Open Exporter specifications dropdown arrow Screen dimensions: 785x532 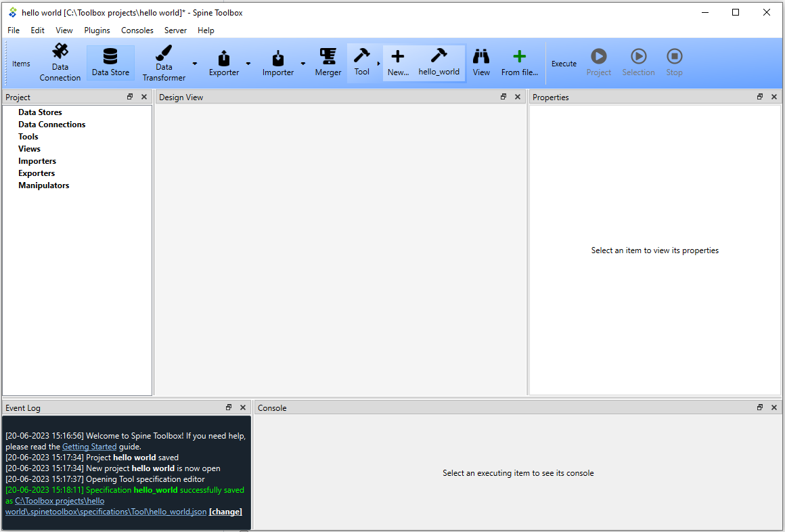pos(248,64)
